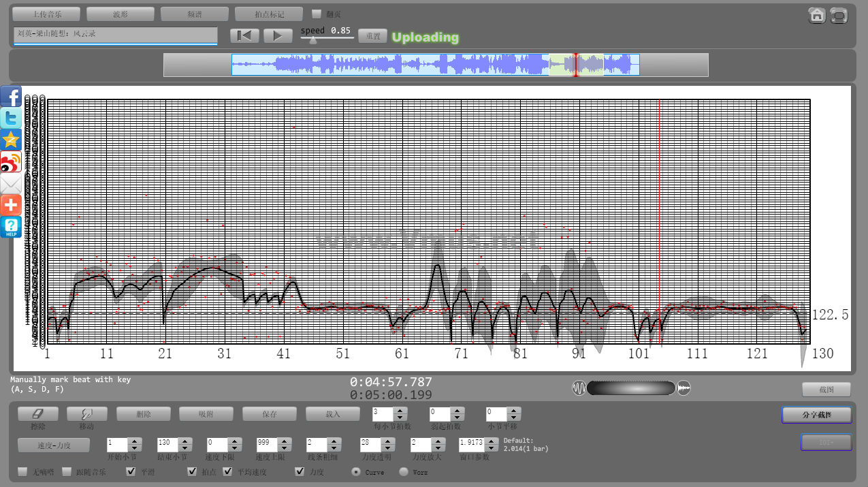Open the Weibo share icon
This screenshot has width=868, height=487.
coord(11,162)
